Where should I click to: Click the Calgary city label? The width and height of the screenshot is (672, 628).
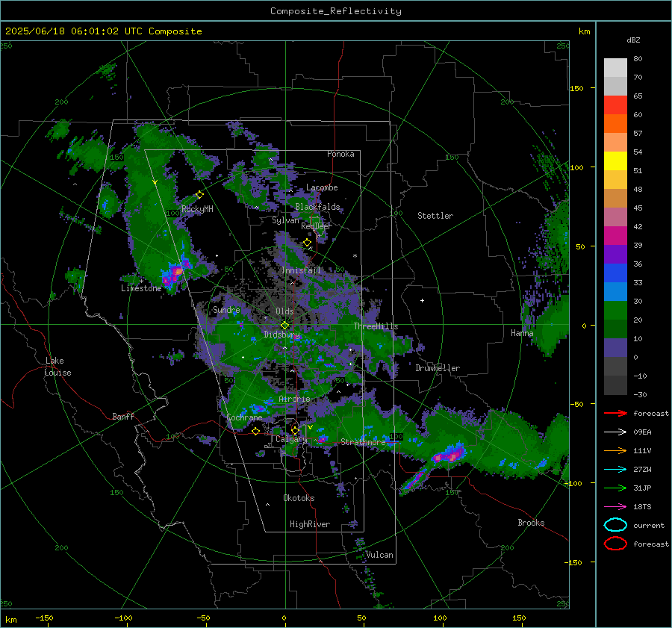(291, 439)
